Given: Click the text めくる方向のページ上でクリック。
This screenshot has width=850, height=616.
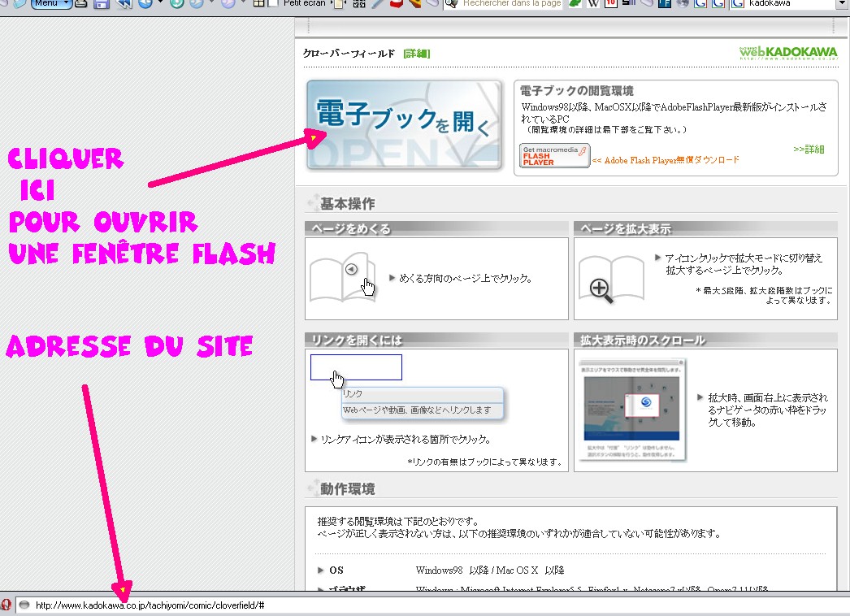Looking at the screenshot, I should click(x=466, y=278).
